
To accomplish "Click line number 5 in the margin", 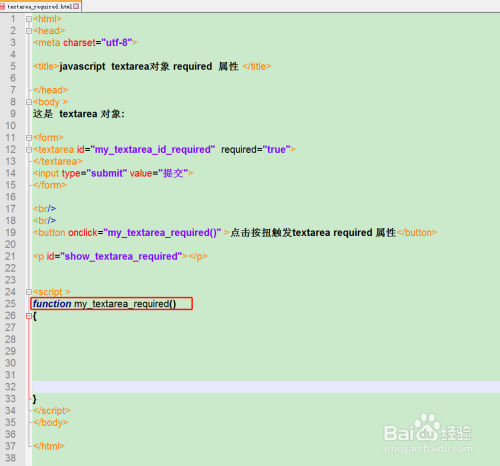I will (x=13, y=66).
